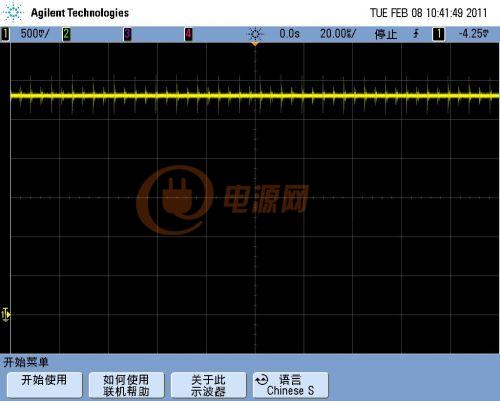
Task: Click the rising edge trigger slope icon
Action: 416,34
